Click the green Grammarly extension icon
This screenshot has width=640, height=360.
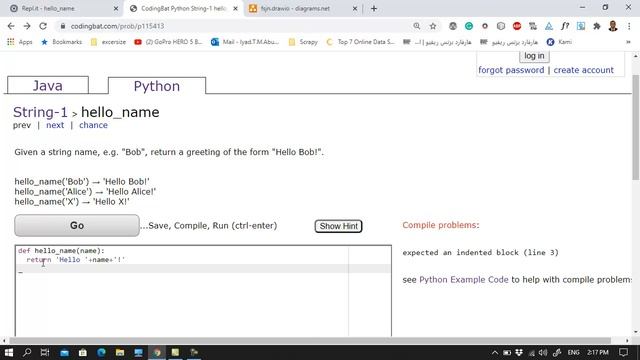tap(469, 26)
